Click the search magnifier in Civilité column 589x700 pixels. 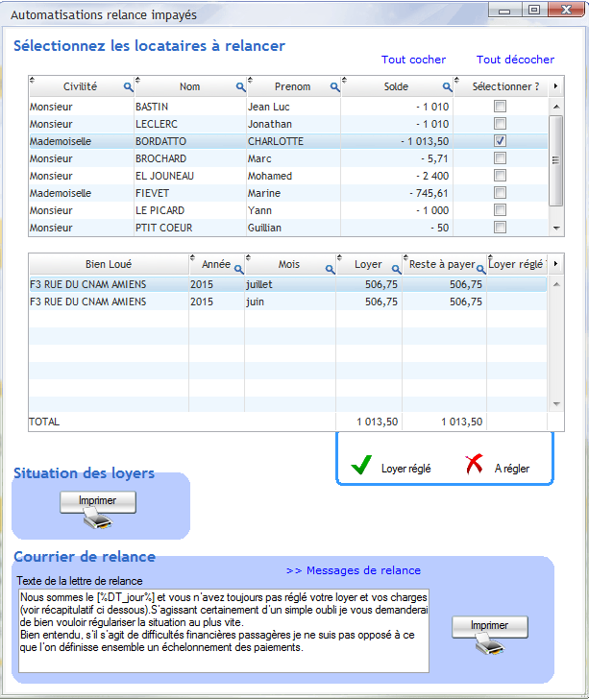pos(128,87)
